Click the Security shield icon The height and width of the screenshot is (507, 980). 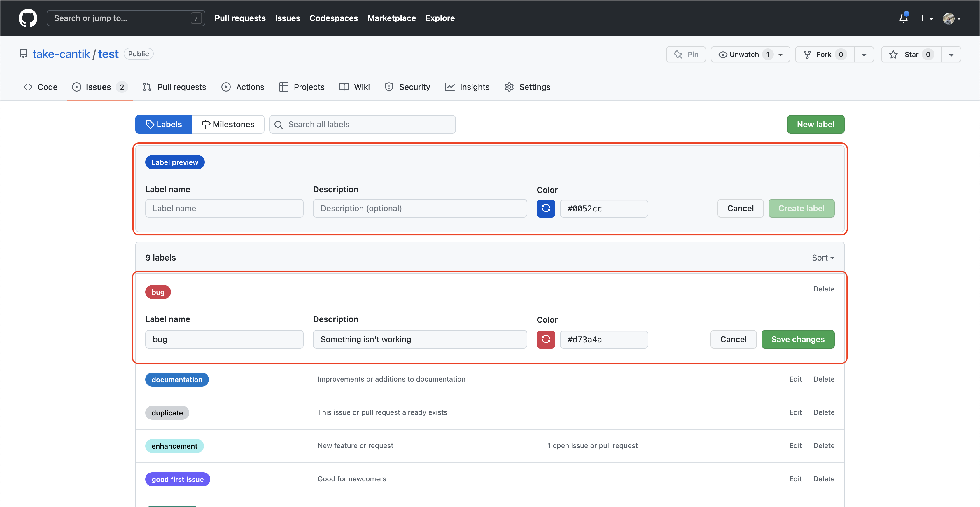point(389,87)
